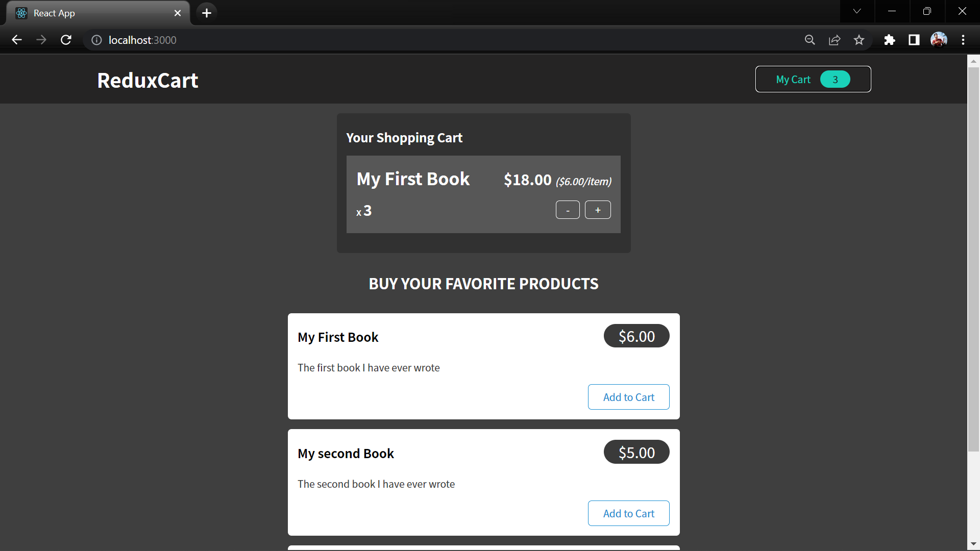The height and width of the screenshot is (551, 980).
Task: Close the React App tab
Action: (178, 13)
